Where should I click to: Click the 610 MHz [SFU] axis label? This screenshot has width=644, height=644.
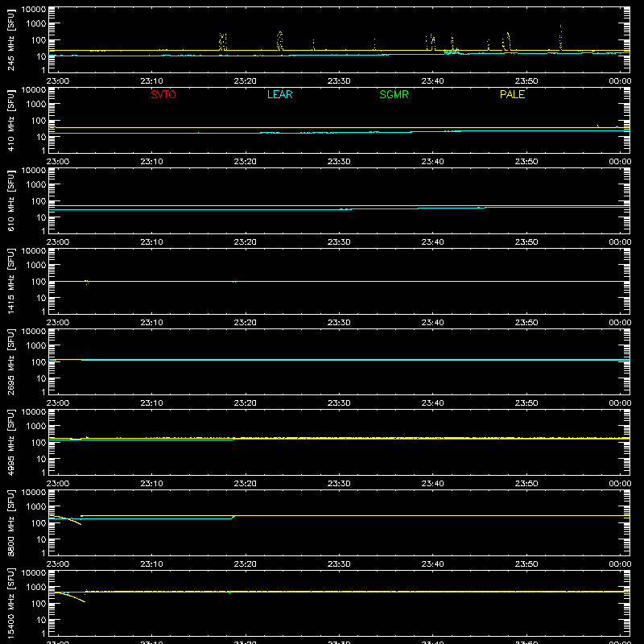pos(11,200)
